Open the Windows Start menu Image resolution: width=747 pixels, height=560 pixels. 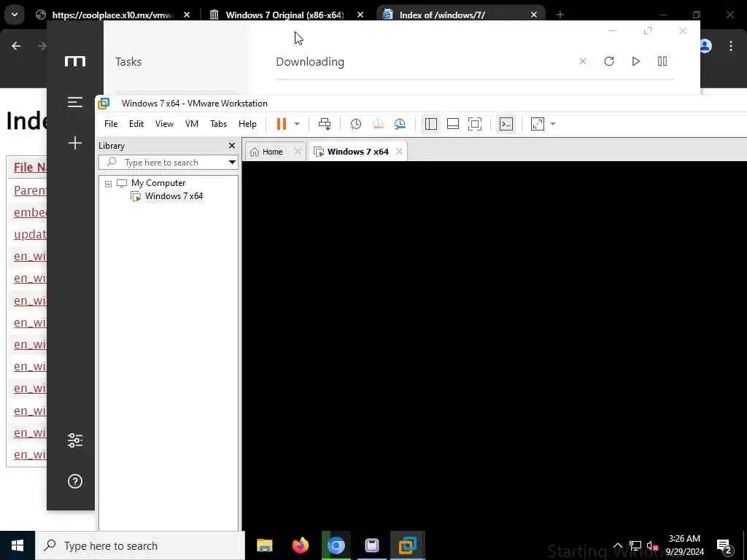click(18, 545)
